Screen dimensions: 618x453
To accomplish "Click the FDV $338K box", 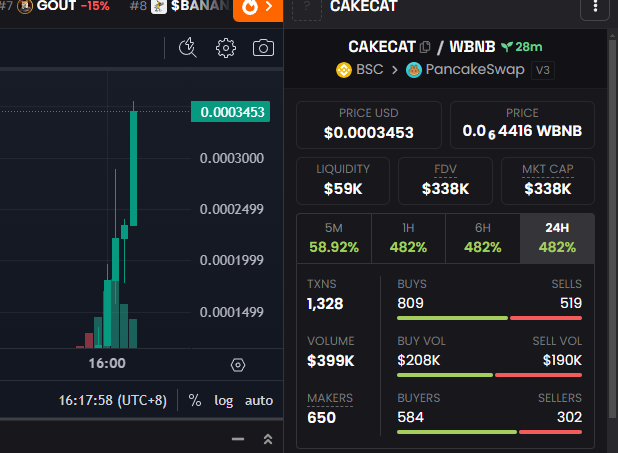I will pos(445,181).
